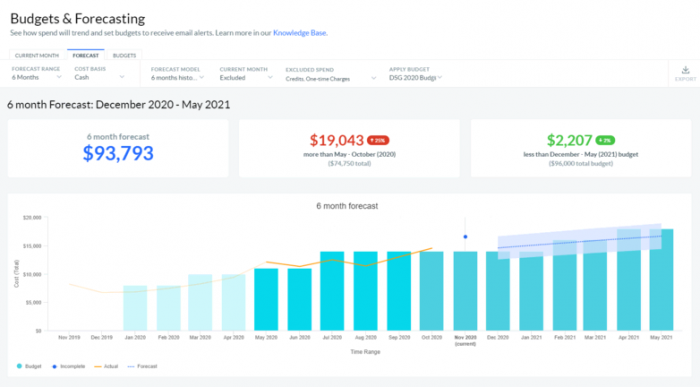Toggle the Forecast legend item

[142, 366]
